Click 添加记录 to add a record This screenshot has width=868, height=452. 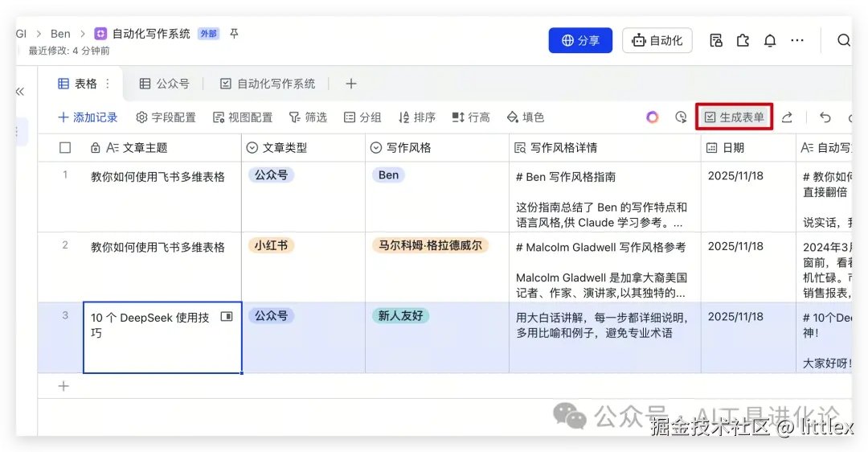(x=88, y=117)
